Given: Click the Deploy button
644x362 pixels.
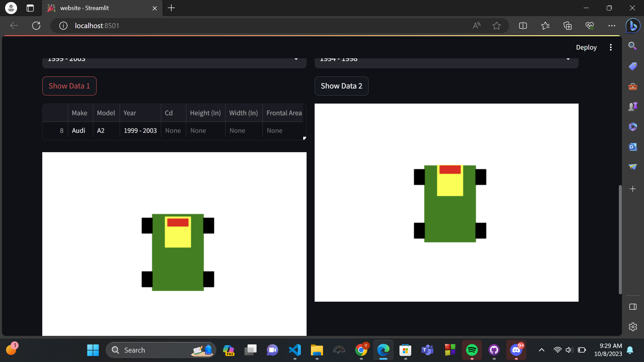Looking at the screenshot, I should [586, 47].
